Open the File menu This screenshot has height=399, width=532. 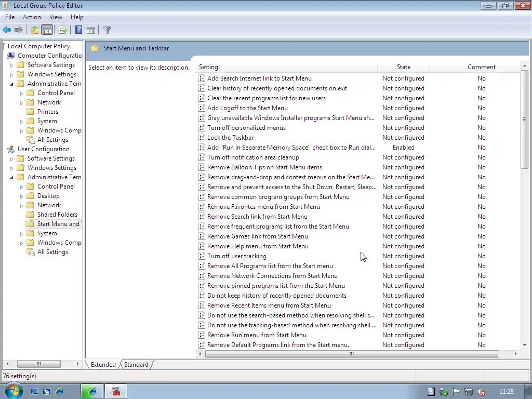10,17
